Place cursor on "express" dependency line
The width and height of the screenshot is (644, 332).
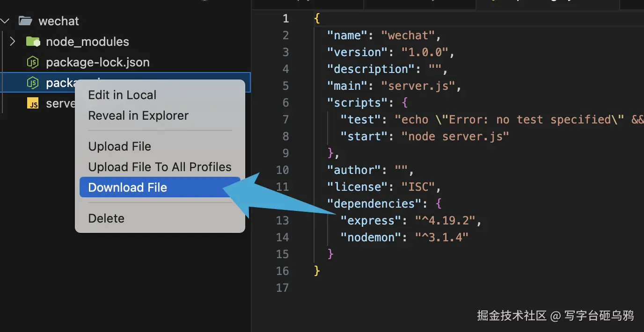click(411, 220)
